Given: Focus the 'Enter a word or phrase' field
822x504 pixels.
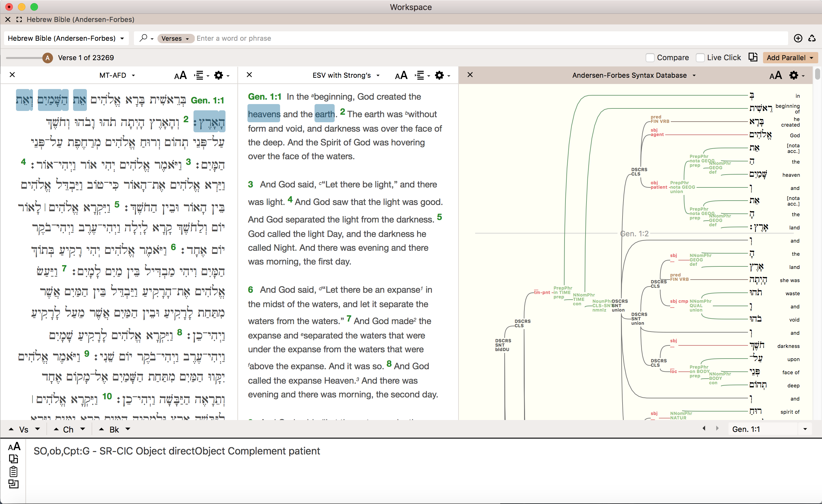Looking at the screenshot, I should pos(491,38).
